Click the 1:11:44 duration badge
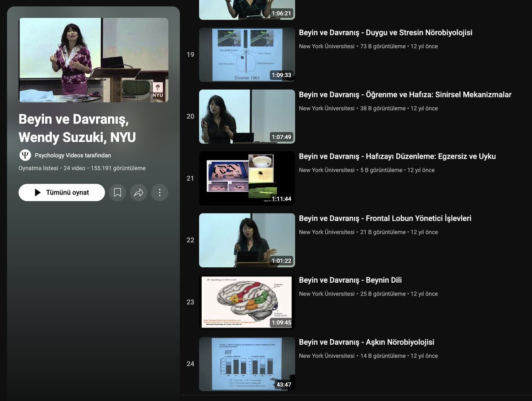 [282, 199]
